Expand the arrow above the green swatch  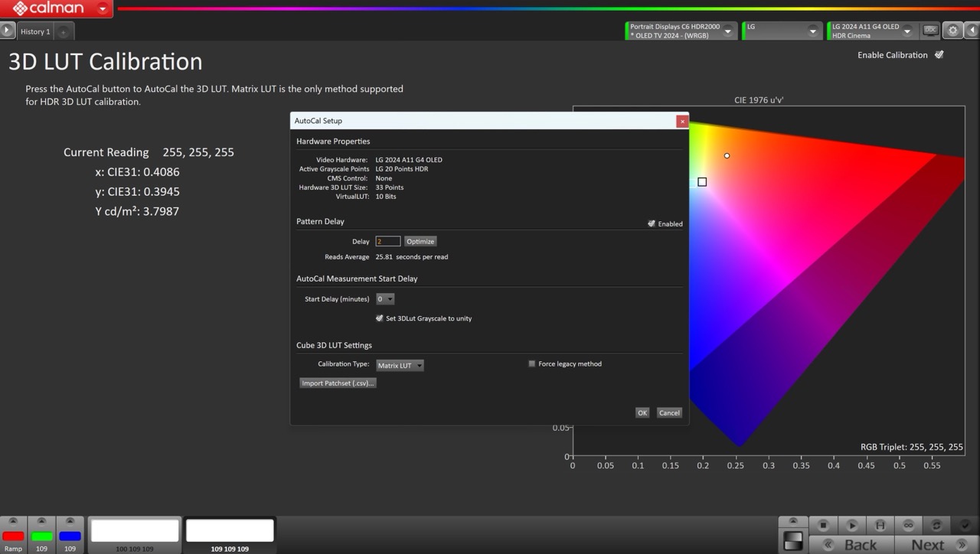click(41, 521)
